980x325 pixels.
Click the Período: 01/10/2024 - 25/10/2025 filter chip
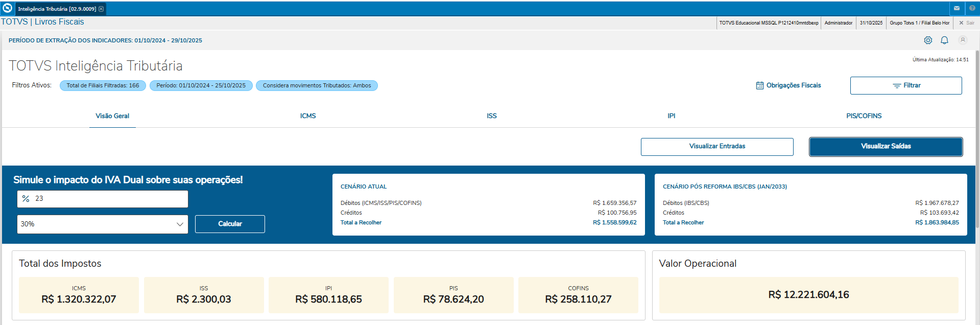pos(201,85)
